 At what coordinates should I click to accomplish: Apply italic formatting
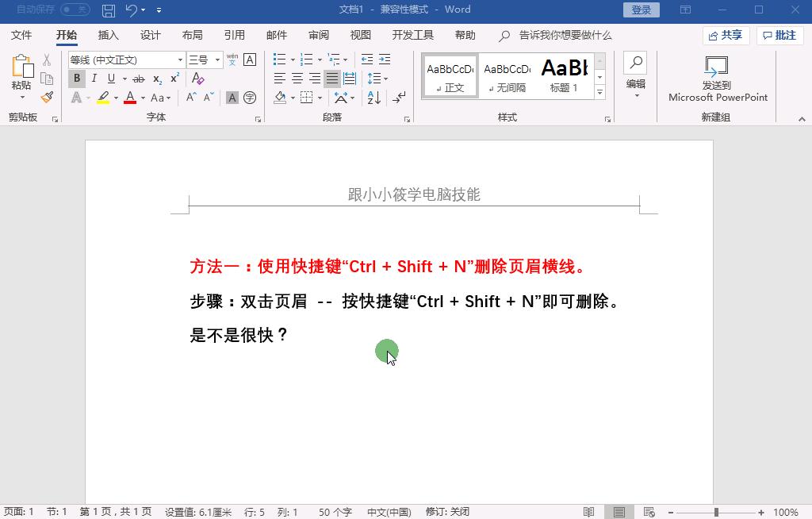94,79
